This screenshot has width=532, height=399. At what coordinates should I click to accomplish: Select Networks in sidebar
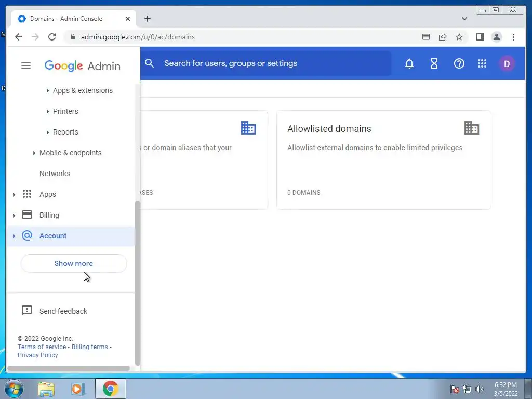tap(55, 174)
